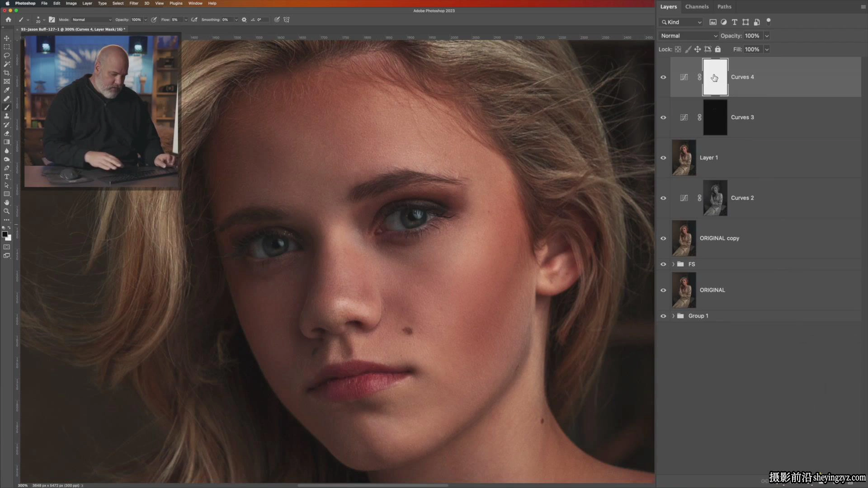The width and height of the screenshot is (868, 488).
Task: Select the Dodge tool
Action: pos(7,159)
